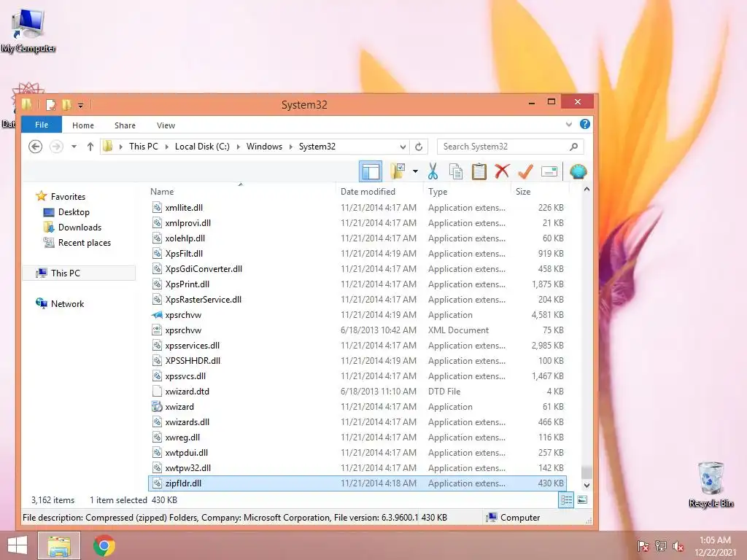Click File Explorer on the taskbar

click(59, 545)
